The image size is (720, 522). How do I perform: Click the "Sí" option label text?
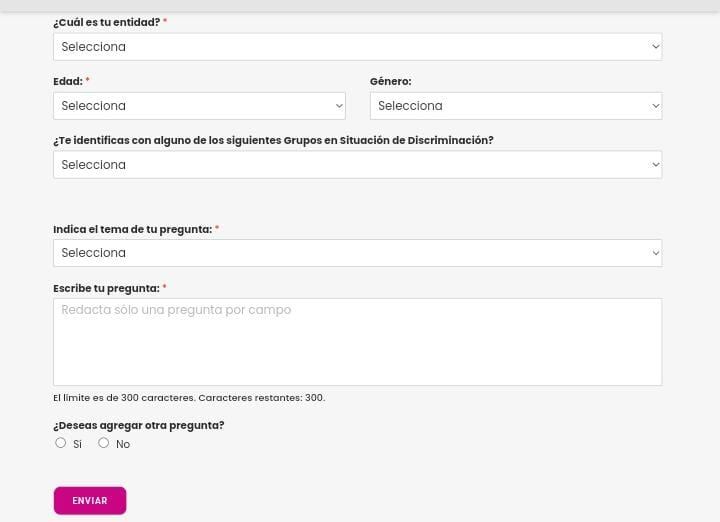point(77,444)
